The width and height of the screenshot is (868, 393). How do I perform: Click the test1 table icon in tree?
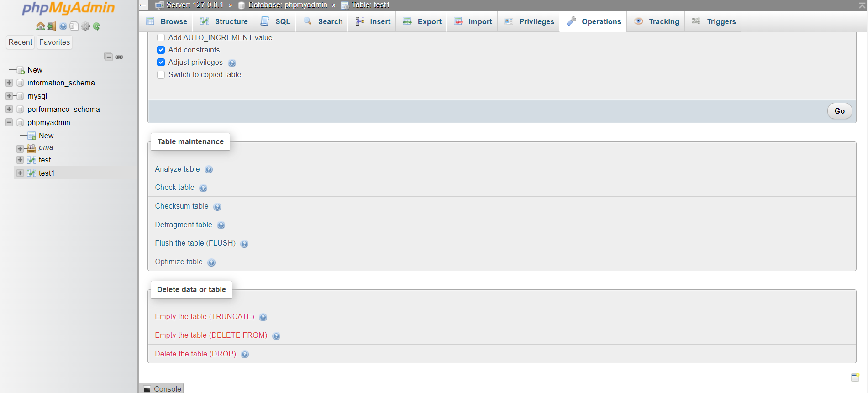(x=32, y=173)
